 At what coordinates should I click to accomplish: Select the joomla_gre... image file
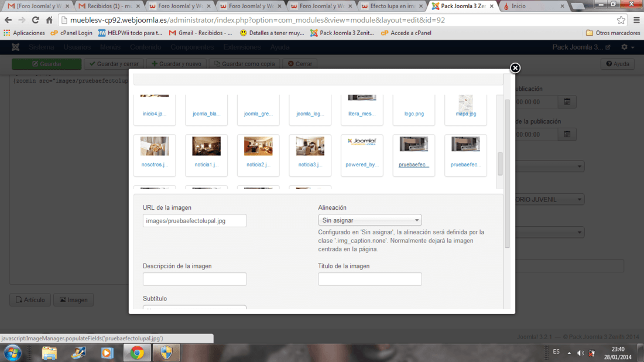(x=258, y=110)
